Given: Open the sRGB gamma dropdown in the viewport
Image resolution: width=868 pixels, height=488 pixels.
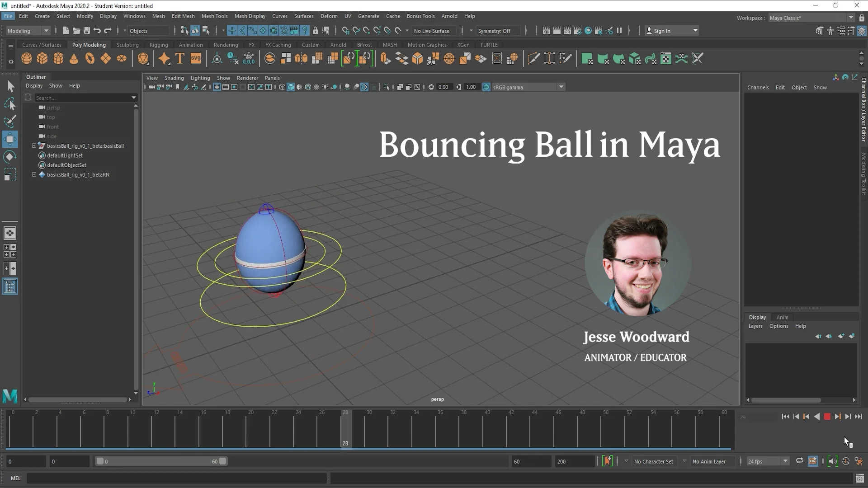Looking at the screenshot, I should tap(561, 87).
